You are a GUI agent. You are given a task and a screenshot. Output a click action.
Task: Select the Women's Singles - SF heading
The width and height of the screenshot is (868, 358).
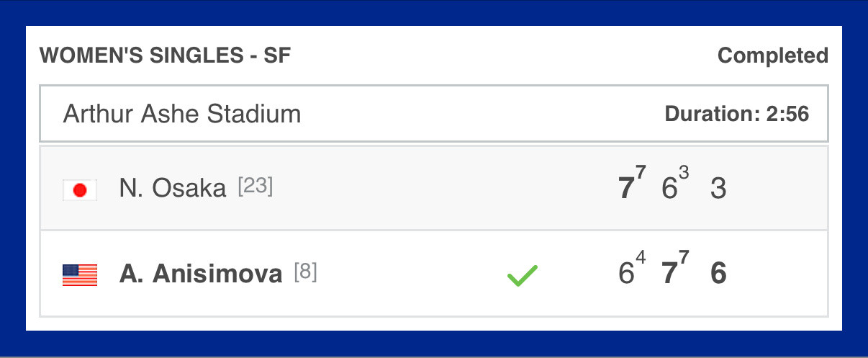pyautogui.click(x=166, y=56)
